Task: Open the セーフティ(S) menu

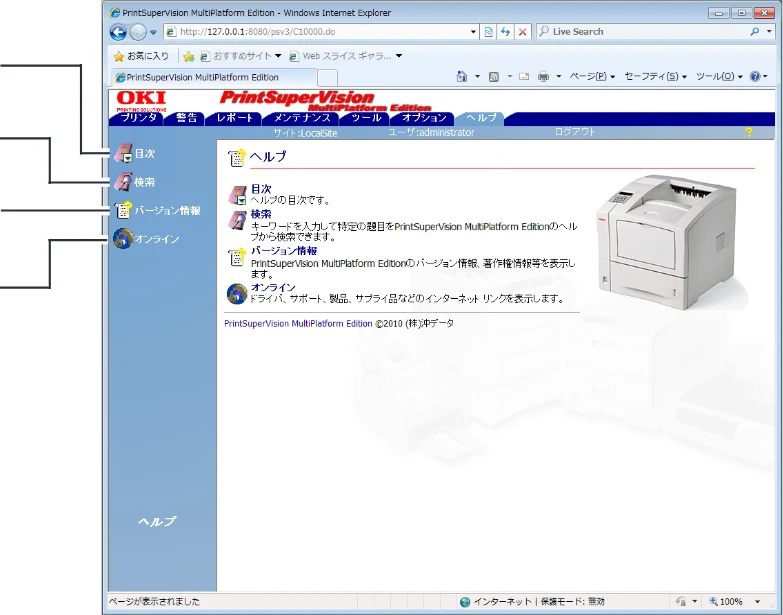Action: click(656, 76)
